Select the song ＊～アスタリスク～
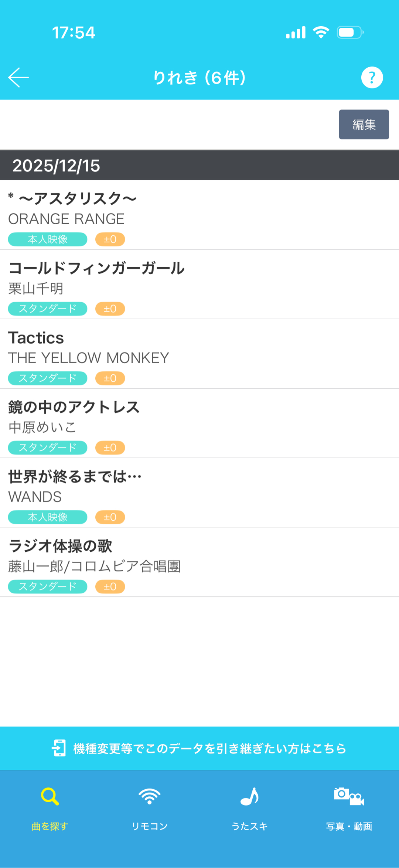This screenshot has height=868, width=399. coord(73,199)
